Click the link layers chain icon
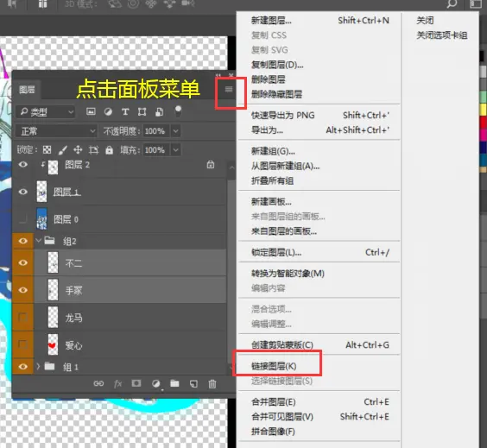The height and width of the screenshot is (448, 487). coord(98,384)
